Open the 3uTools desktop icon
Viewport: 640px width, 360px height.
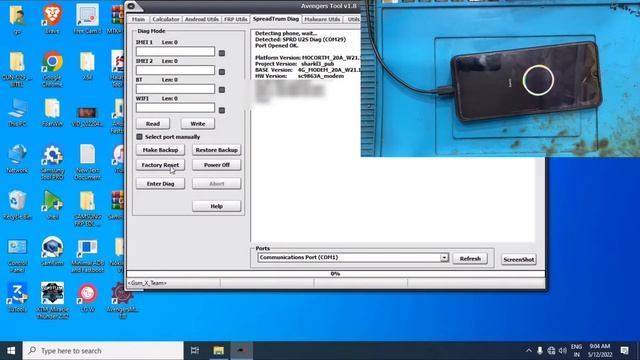tap(17, 298)
